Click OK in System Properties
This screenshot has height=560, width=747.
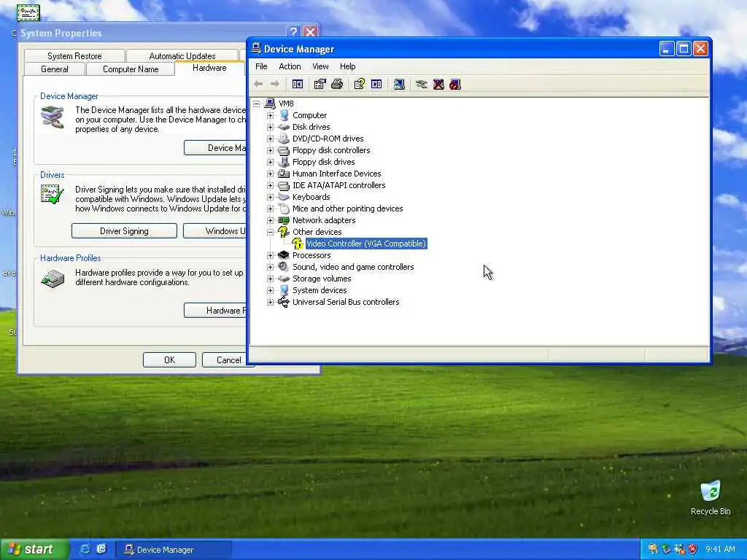[x=169, y=360]
